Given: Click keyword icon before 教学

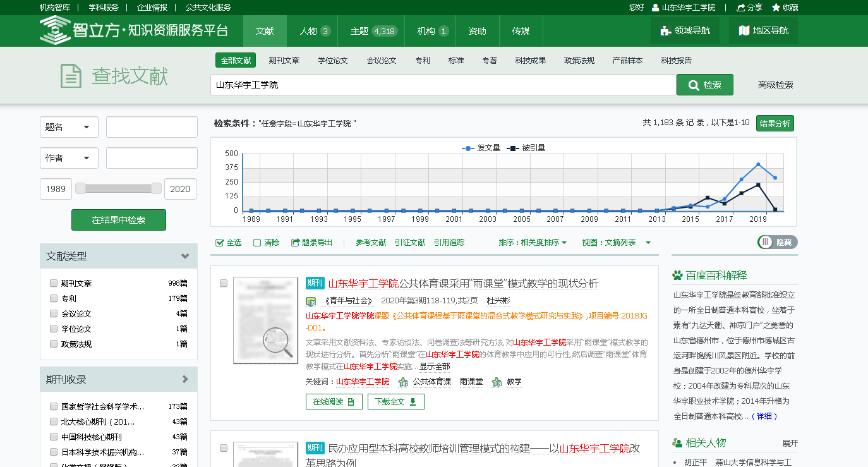Looking at the screenshot, I should point(497,382).
